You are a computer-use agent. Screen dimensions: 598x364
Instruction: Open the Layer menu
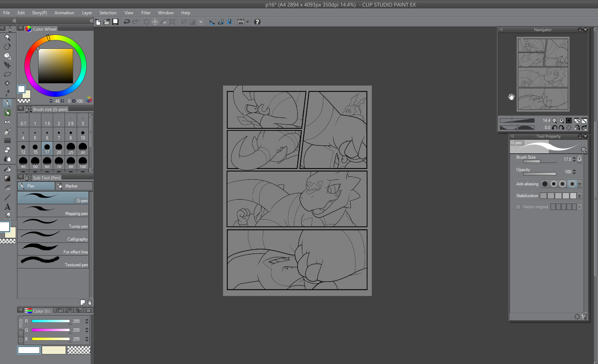(x=87, y=13)
